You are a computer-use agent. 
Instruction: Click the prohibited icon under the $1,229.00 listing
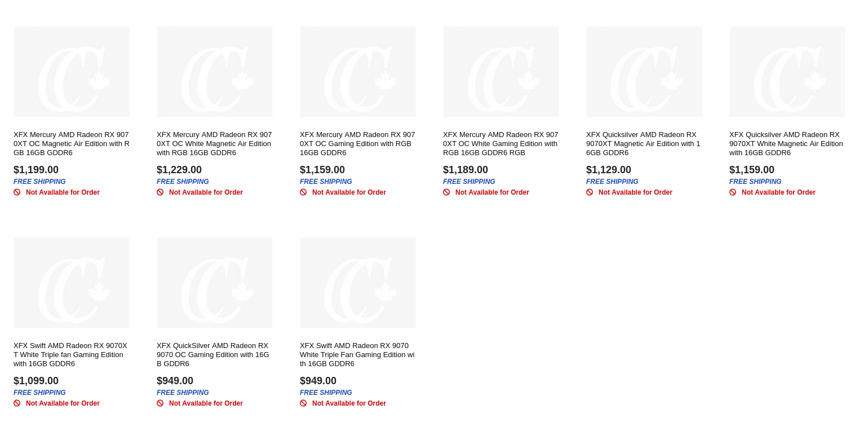(160, 192)
